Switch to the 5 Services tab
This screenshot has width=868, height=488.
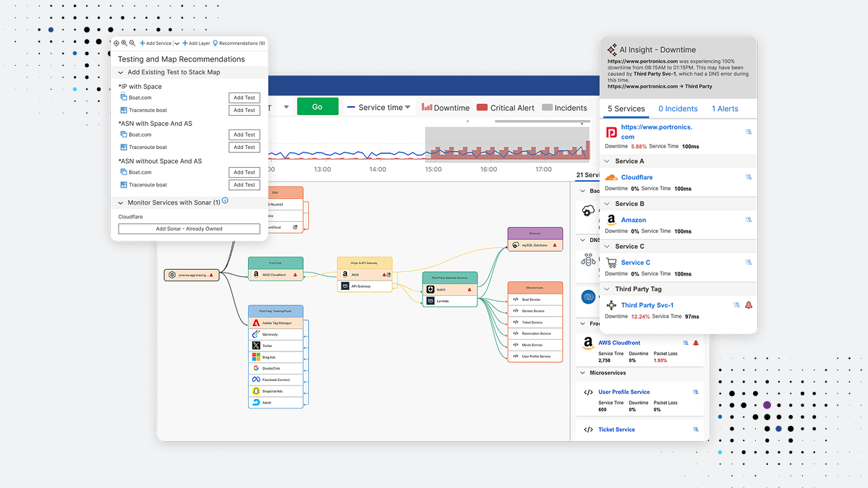coord(626,108)
